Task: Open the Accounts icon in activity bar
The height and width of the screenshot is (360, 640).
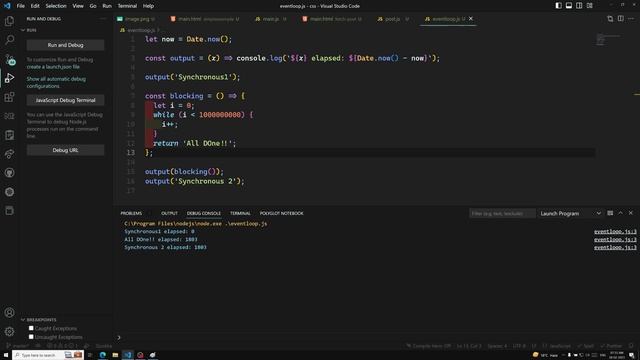Action: point(9,313)
